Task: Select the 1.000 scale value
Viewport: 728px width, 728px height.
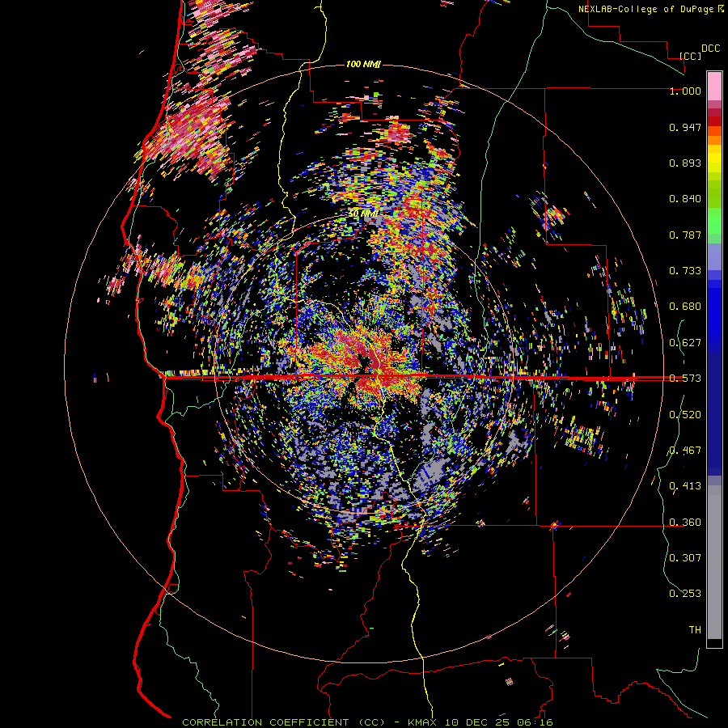Action: (685, 91)
